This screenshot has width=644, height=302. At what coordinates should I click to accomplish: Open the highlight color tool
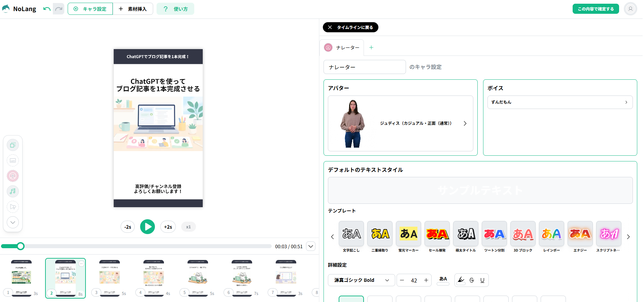click(461, 280)
